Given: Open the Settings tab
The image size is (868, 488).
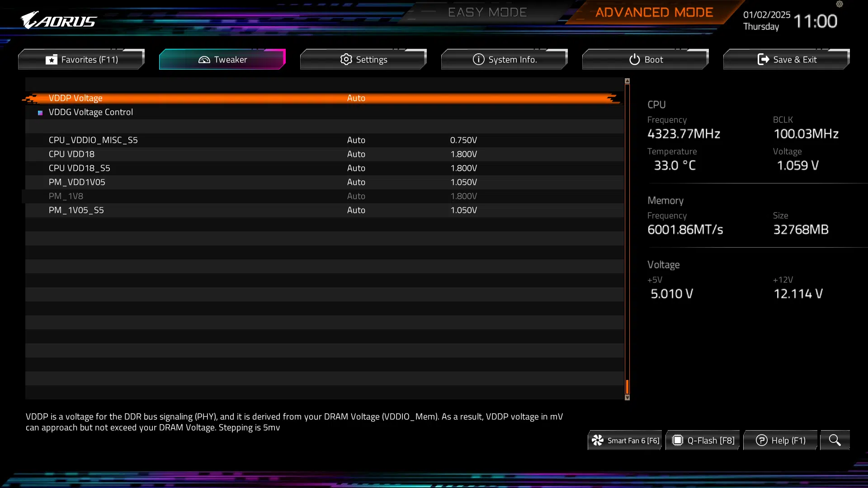Looking at the screenshot, I should tap(363, 59).
